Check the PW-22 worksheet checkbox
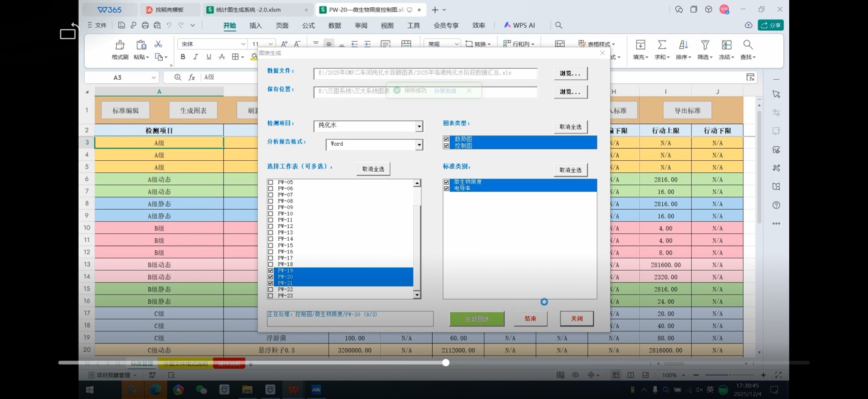This screenshot has width=868, height=399. pos(271,290)
